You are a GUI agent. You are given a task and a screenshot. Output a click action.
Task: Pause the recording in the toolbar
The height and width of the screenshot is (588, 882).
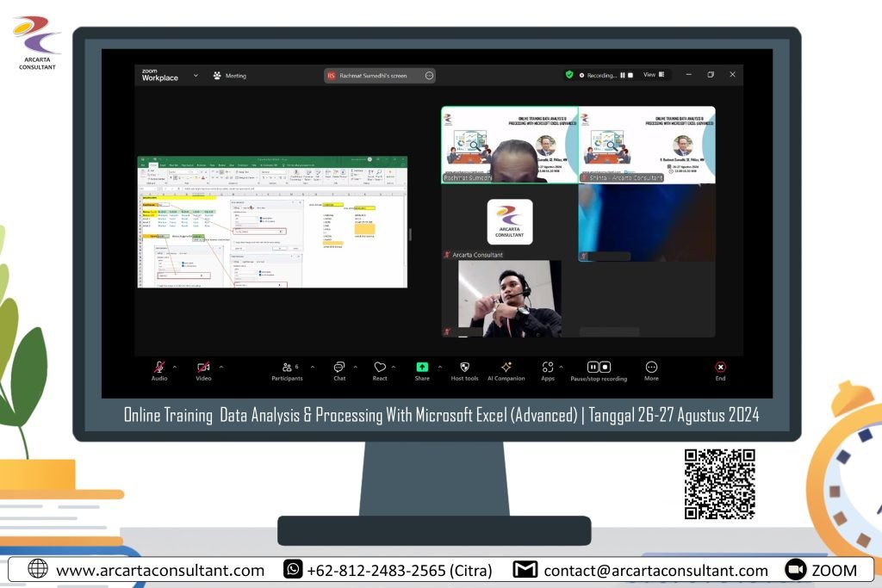click(593, 367)
